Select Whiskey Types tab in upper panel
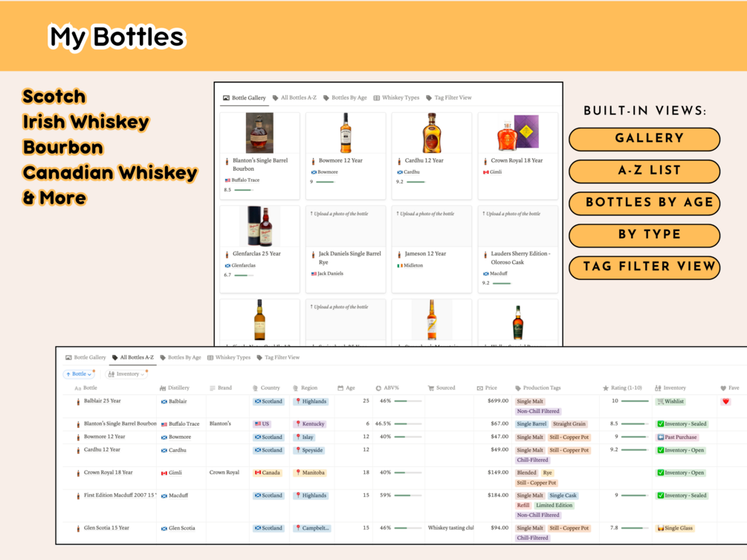Image resolution: width=747 pixels, height=560 pixels. 396,97
